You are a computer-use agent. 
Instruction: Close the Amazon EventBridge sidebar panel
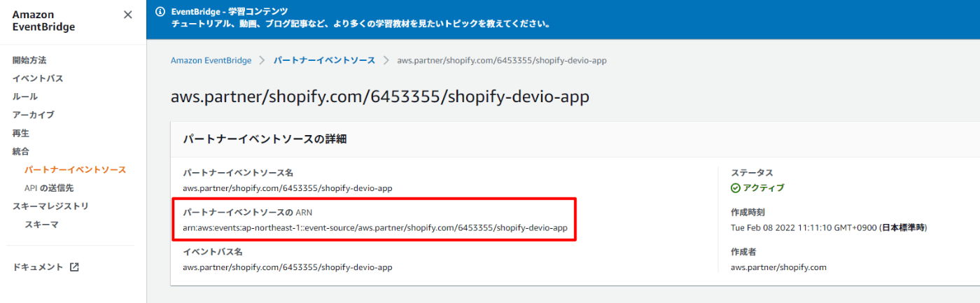[127, 15]
